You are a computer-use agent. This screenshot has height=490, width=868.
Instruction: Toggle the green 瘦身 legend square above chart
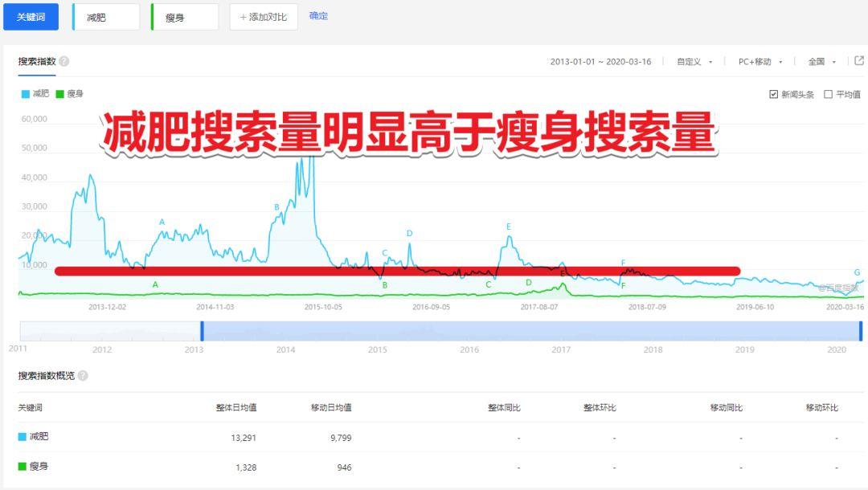click(x=59, y=94)
